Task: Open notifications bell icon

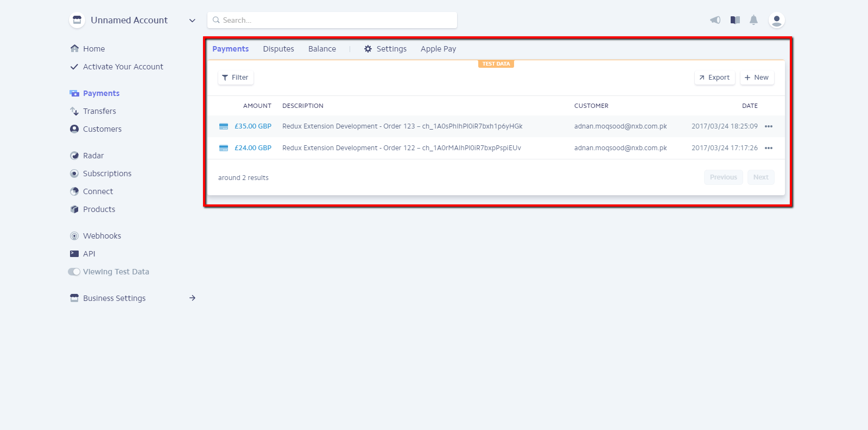Action: pos(753,20)
